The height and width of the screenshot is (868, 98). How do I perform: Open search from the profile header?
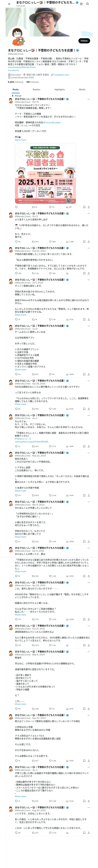point(88,4)
